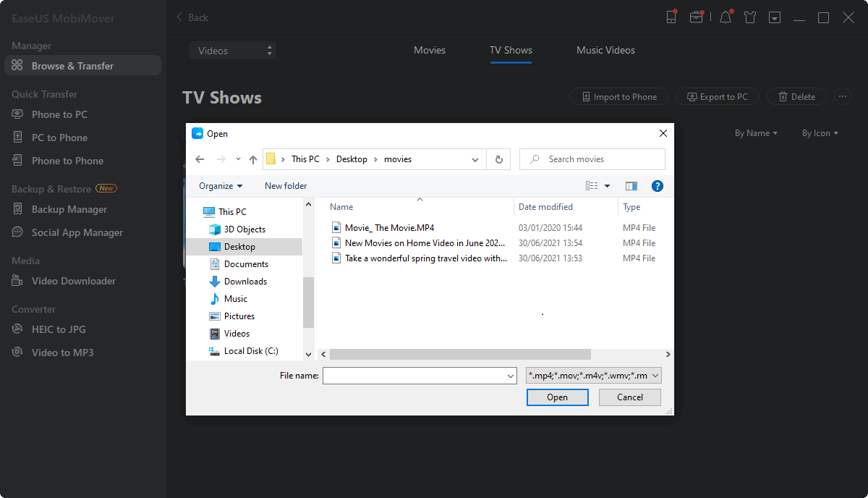Open the view options dropdown arrow

pos(607,186)
